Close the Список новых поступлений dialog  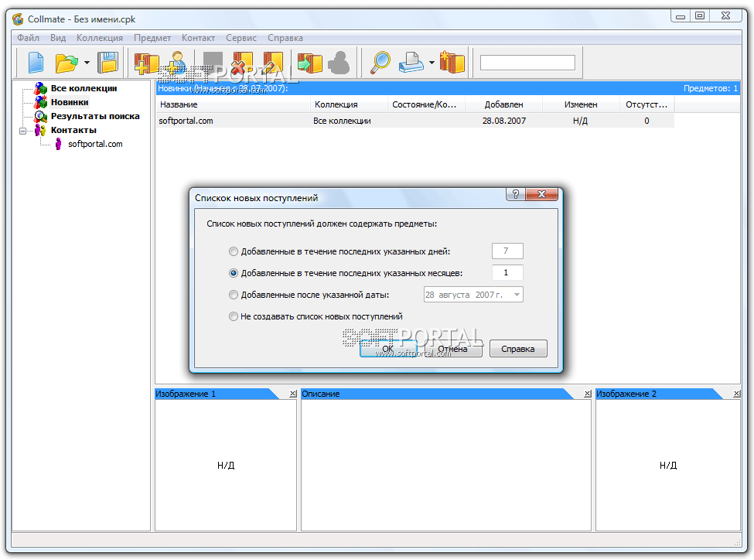pos(541,194)
